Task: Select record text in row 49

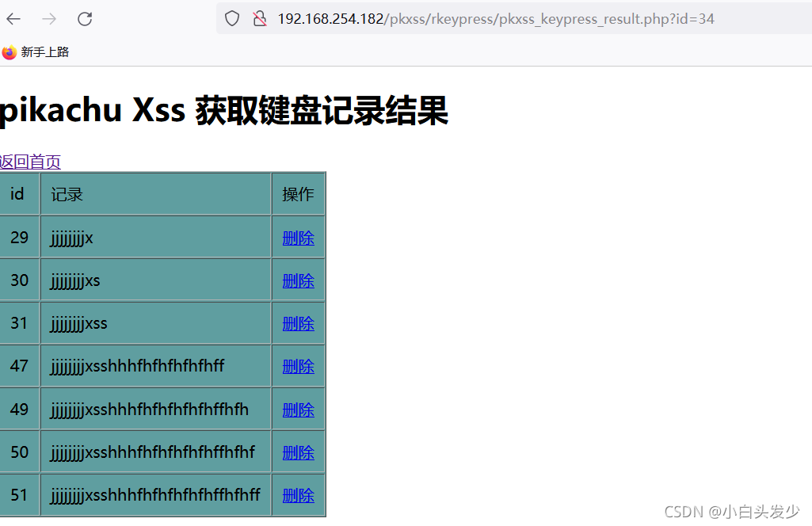Action: click(149, 410)
